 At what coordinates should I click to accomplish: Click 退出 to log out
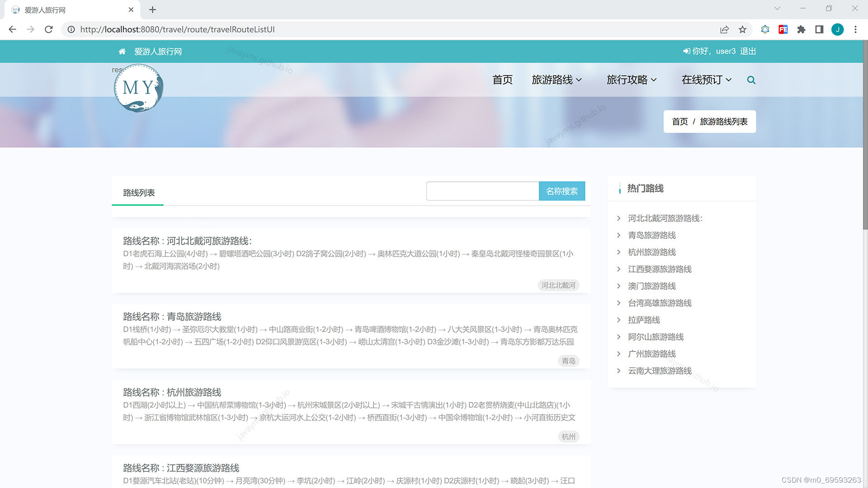coord(748,51)
